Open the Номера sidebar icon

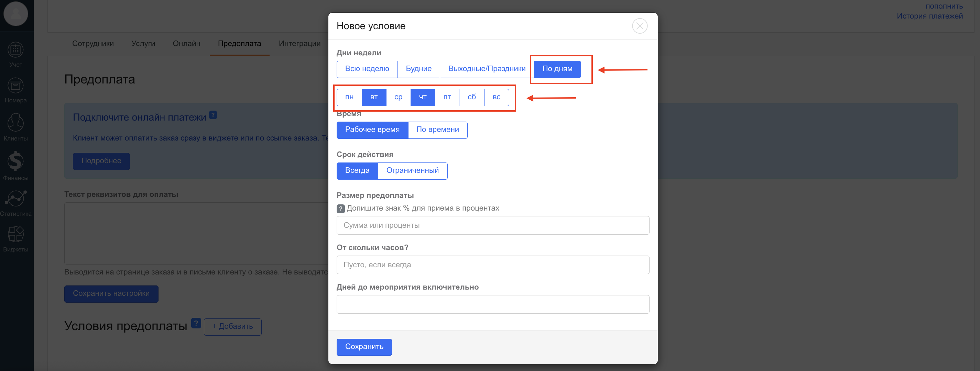[x=15, y=86]
